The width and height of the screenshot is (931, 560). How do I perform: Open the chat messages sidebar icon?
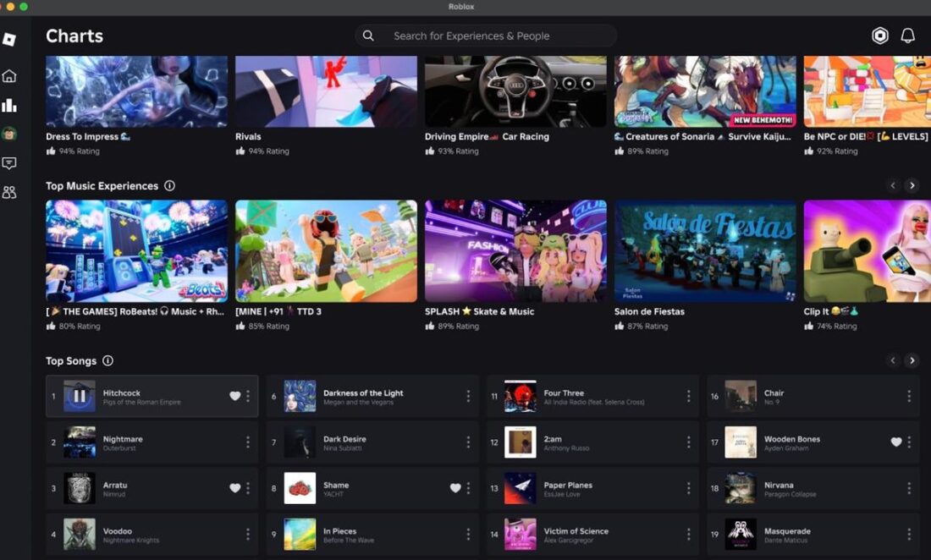pyautogui.click(x=9, y=163)
